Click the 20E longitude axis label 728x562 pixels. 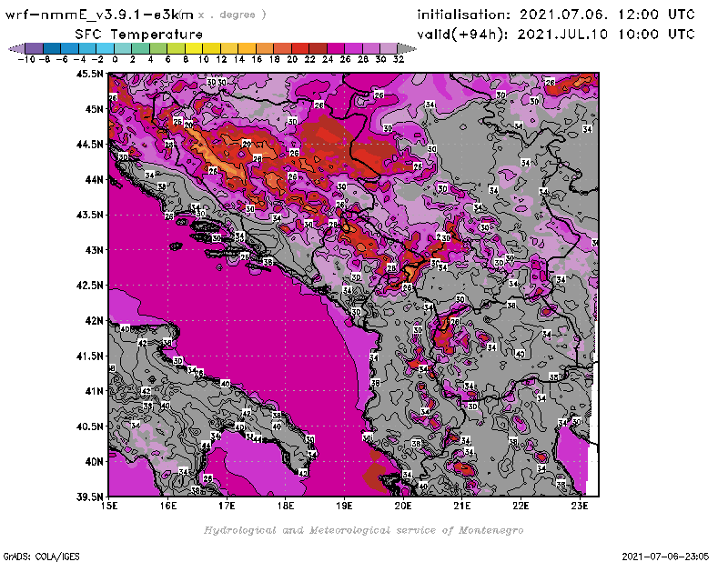click(403, 506)
